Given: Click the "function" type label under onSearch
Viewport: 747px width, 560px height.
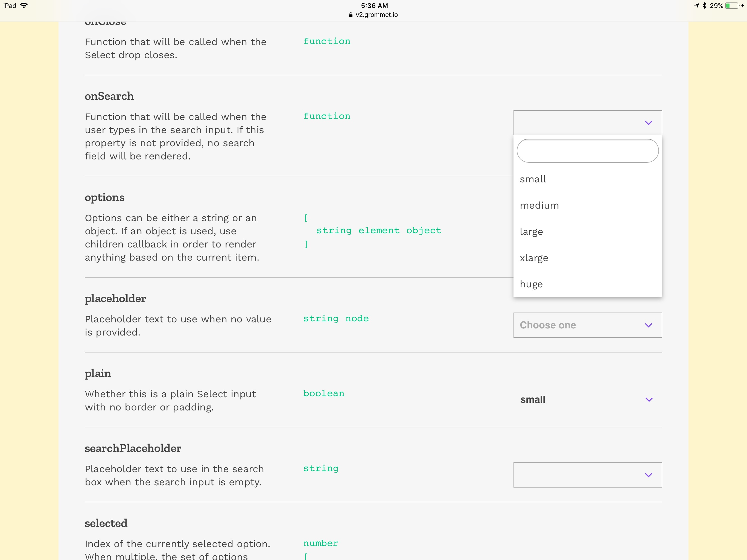Looking at the screenshot, I should [326, 116].
